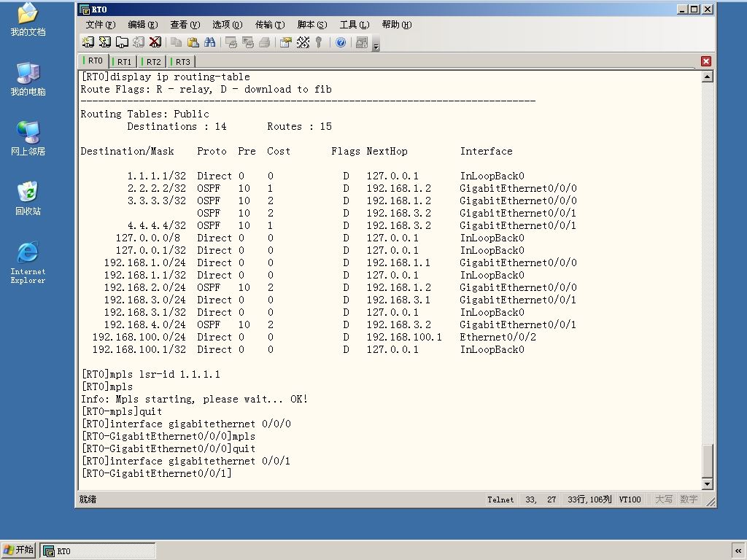Click the 数字 num lock status indicator
Image resolution: width=747 pixels, height=560 pixels.
689,499
